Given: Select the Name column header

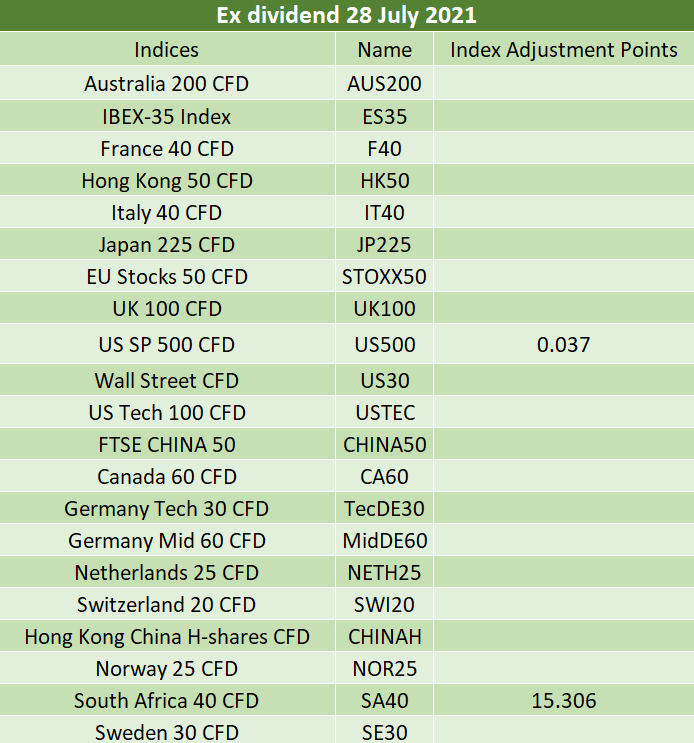Looking at the screenshot, I should pyautogui.click(x=385, y=49).
